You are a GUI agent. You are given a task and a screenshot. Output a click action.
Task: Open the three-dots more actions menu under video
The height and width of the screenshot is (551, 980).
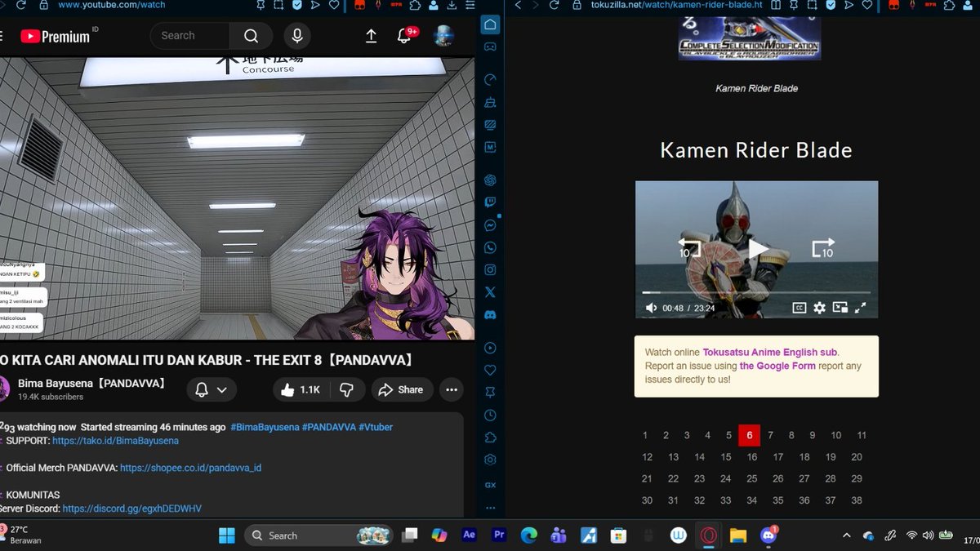[x=451, y=389]
